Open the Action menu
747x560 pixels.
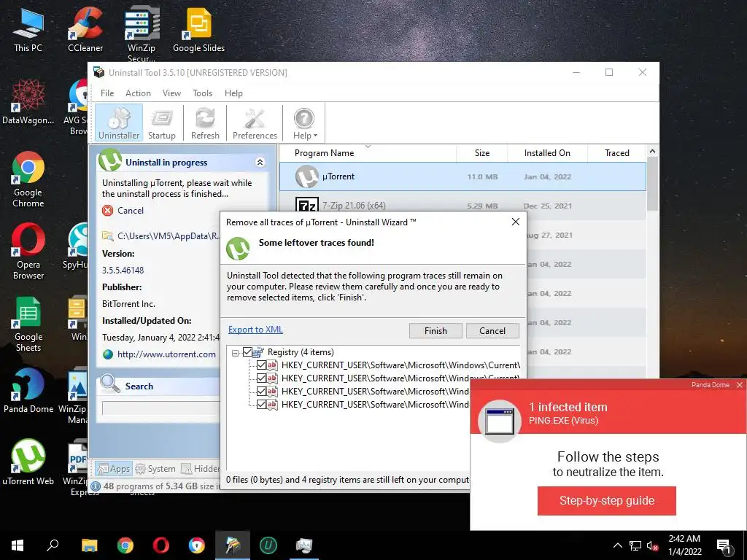point(138,93)
